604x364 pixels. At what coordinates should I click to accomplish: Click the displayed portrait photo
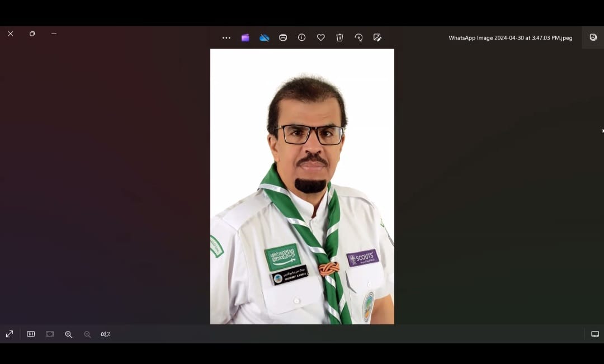[302, 186]
